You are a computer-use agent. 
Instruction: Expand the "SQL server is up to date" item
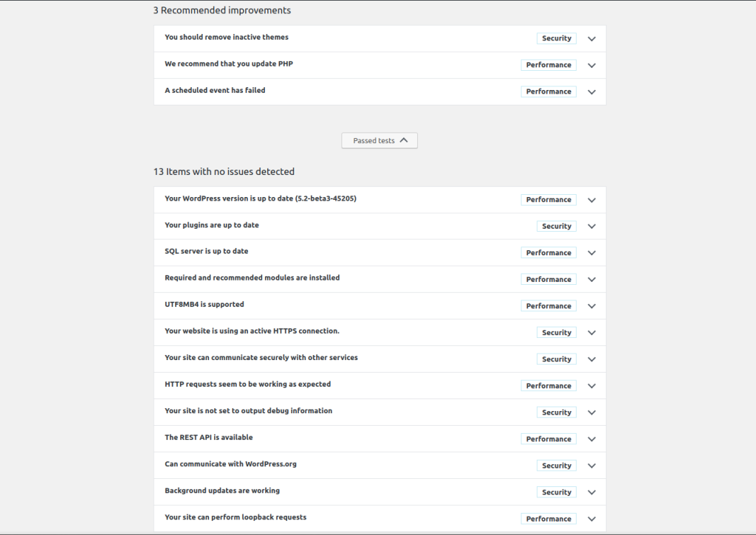coord(591,252)
